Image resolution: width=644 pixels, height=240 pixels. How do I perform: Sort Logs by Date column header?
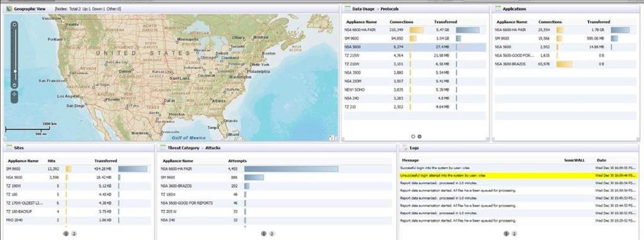coord(601,160)
